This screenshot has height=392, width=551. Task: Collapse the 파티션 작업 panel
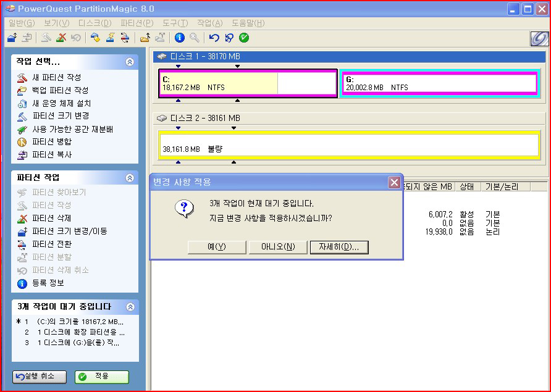coord(130,178)
